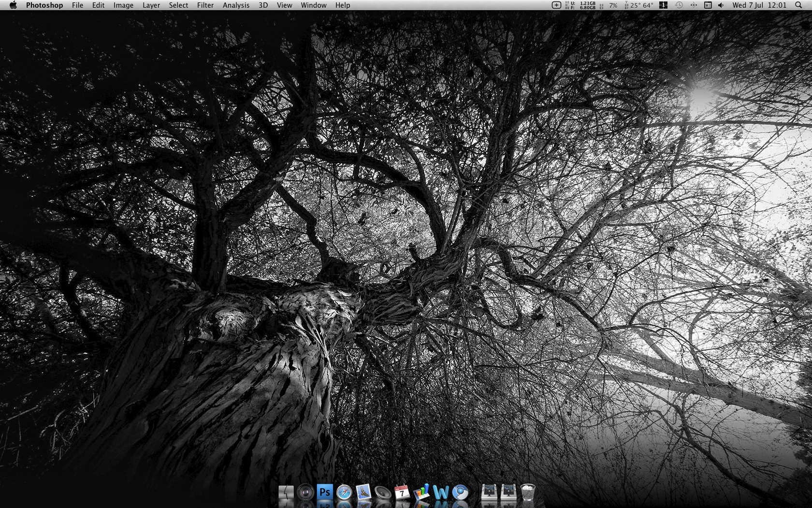Viewport: 812px width, 508px height.
Task: Click the date and time Wed 7 Jul 12:01
Action: pos(759,5)
